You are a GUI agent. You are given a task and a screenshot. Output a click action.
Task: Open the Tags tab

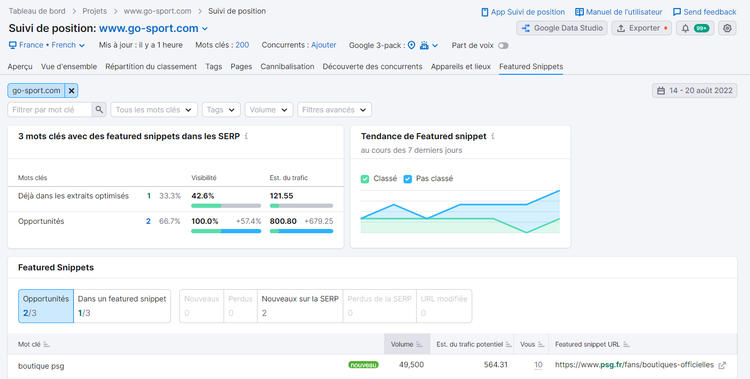pyautogui.click(x=214, y=67)
